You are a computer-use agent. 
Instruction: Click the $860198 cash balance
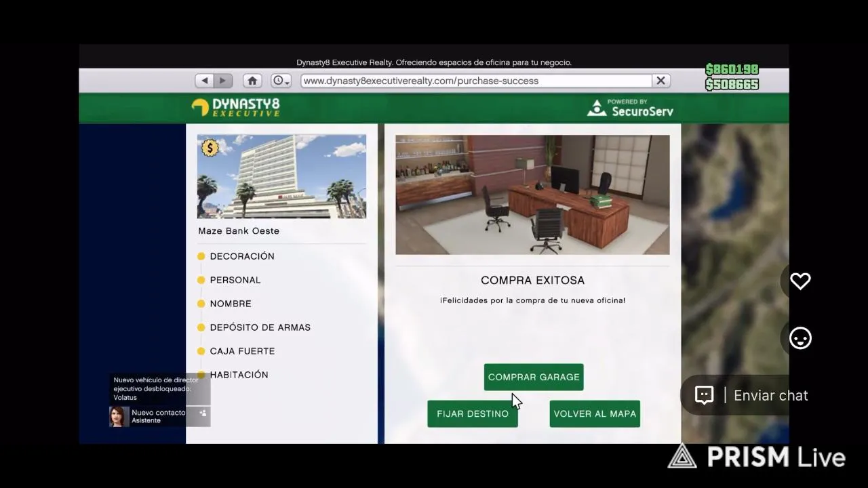[732, 70]
